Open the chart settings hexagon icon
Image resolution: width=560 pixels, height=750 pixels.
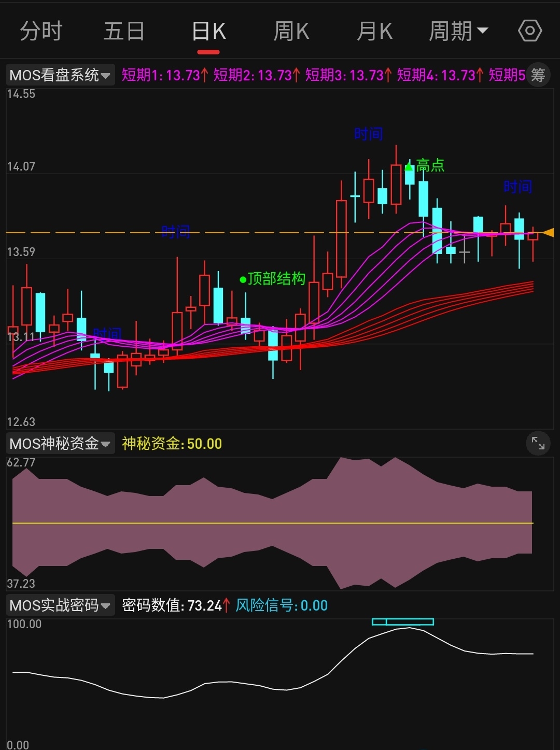coord(530,31)
